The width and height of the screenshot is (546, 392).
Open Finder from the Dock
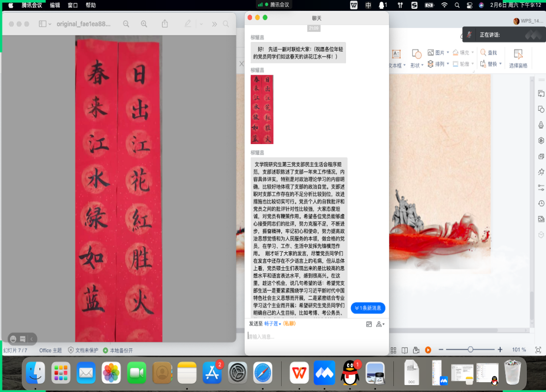35,372
